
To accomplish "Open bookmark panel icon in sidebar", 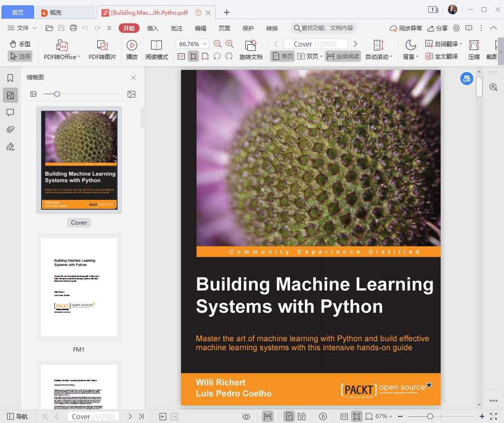I will tap(10, 78).
